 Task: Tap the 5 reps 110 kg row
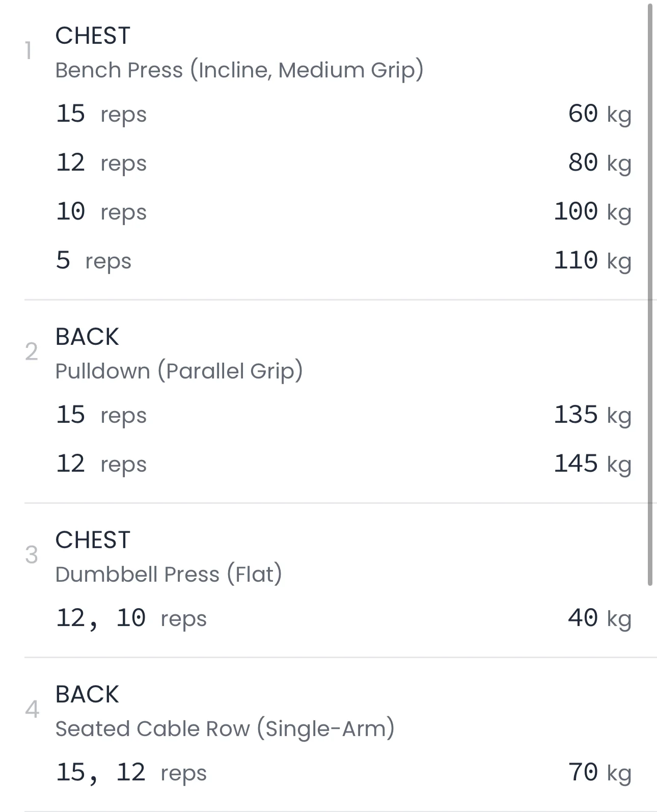pos(343,260)
